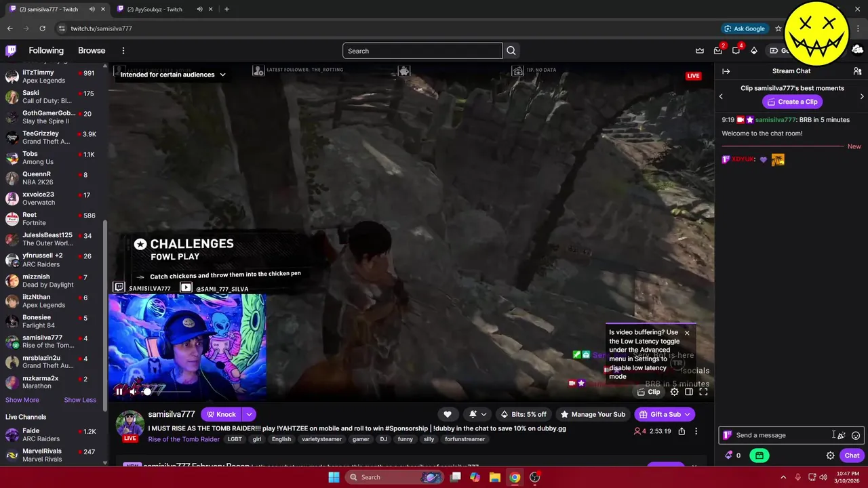Open MarvelRivals channel in sidebar
Screen dimensions: 868x488
[x=53, y=455]
